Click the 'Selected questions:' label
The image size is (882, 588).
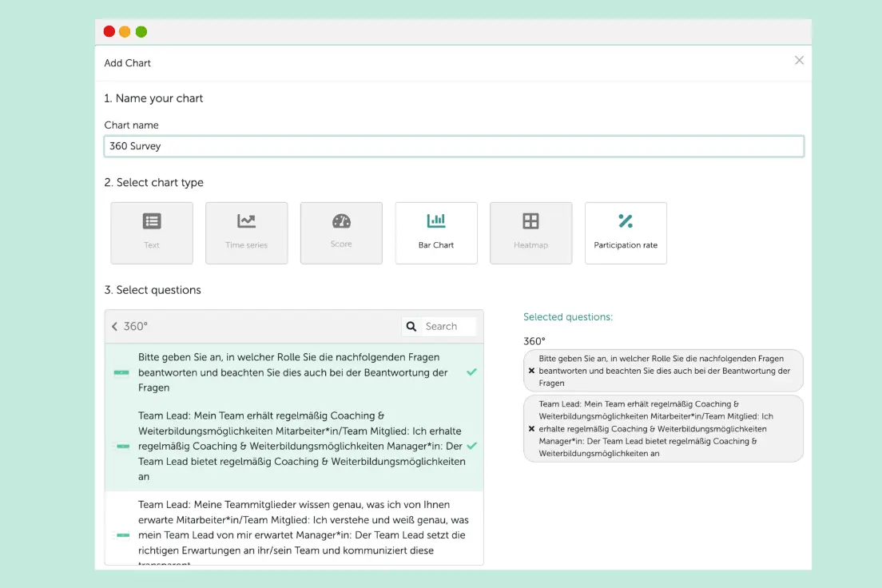coord(568,317)
